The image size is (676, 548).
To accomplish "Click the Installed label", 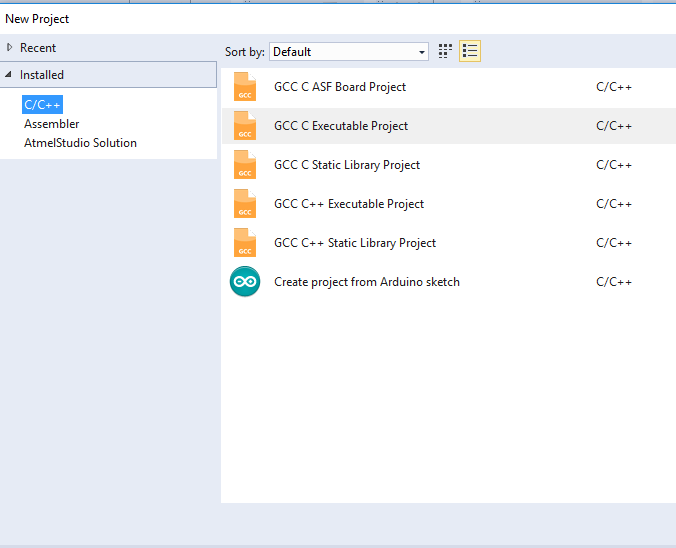I will tap(42, 75).
